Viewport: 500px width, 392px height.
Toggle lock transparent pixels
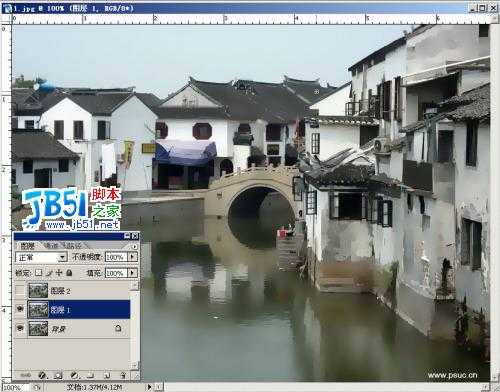tap(38, 273)
